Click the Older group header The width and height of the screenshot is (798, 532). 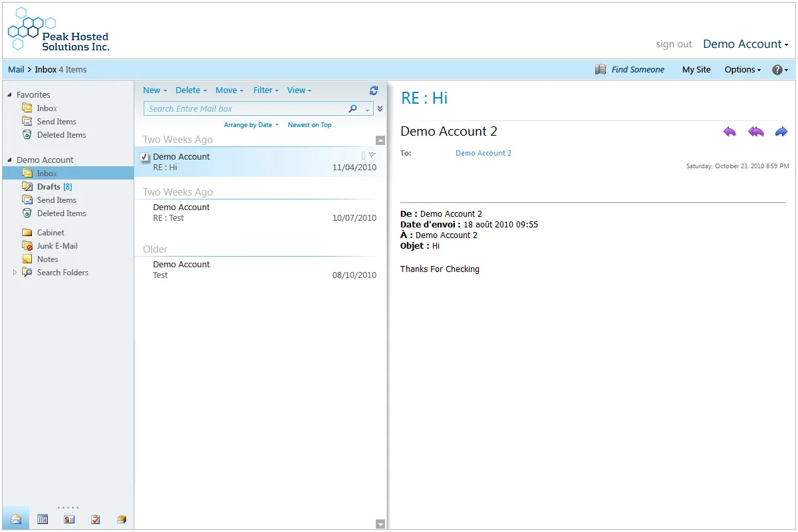pyautogui.click(x=155, y=249)
